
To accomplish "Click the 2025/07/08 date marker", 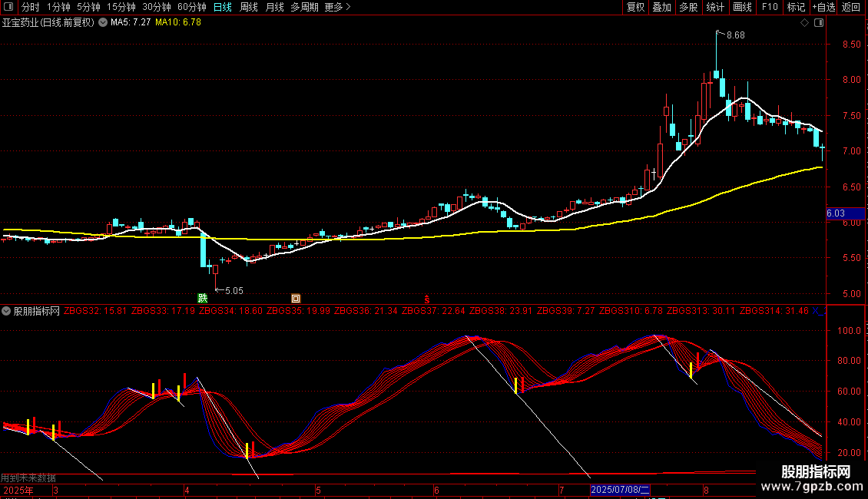I will click(x=620, y=490).
